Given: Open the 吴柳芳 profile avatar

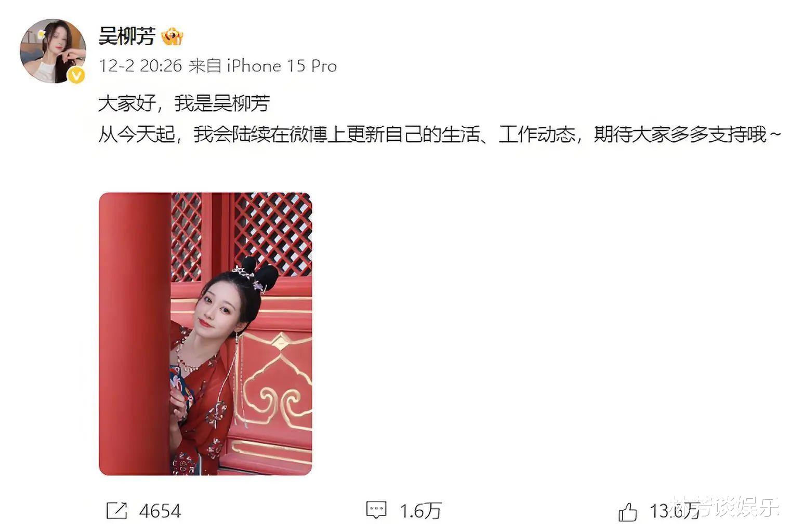Looking at the screenshot, I should [x=52, y=51].
